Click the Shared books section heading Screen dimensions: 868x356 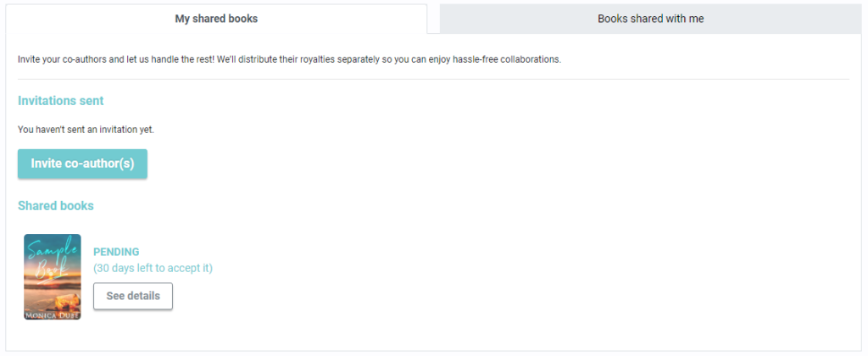click(56, 205)
